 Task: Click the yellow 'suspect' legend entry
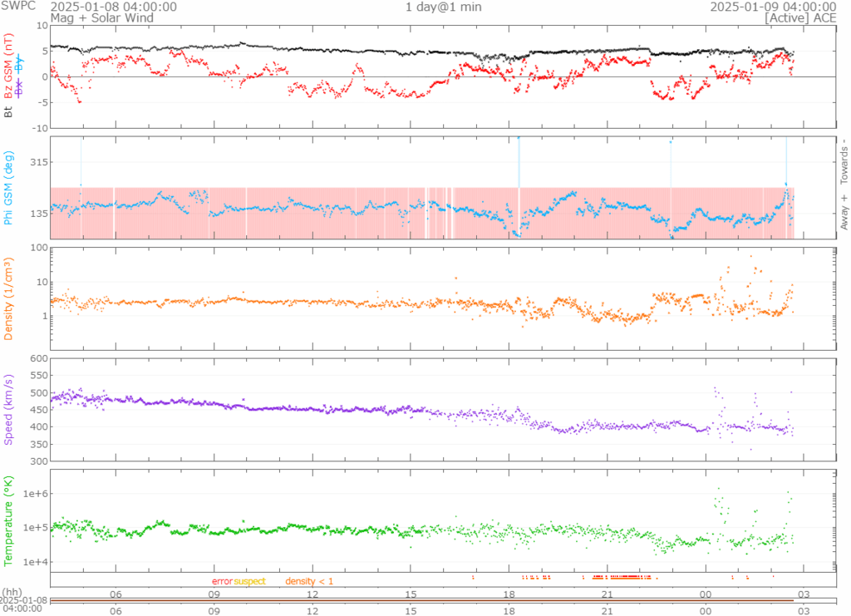click(x=249, y=581)
